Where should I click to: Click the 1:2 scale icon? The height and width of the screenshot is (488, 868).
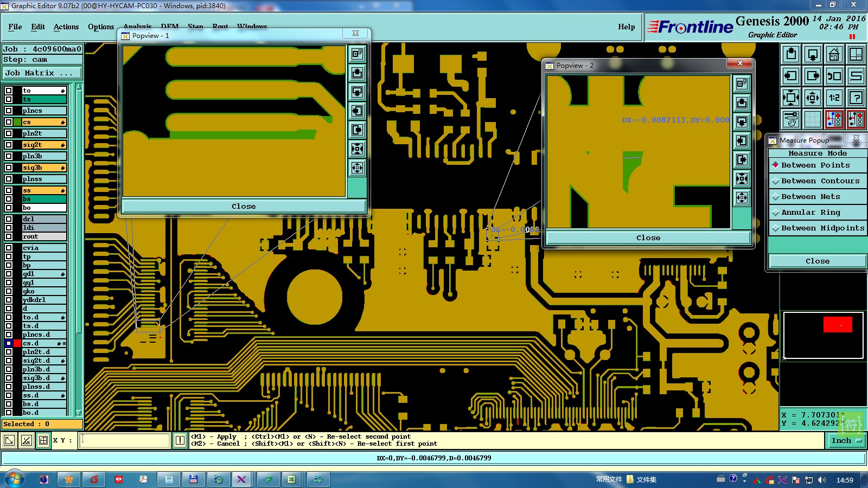tap(834, 98)
